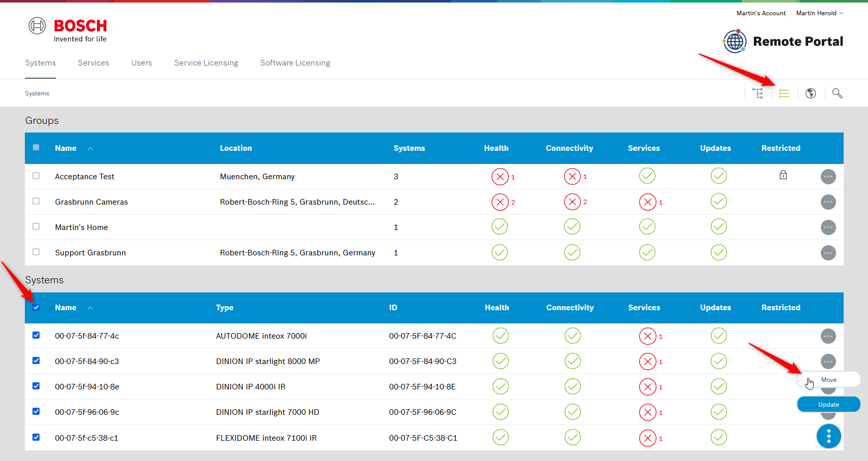Open more options for 00-07-5f-84-90-c3 system
The image size is (868, 461).
[x=828, y=361]
